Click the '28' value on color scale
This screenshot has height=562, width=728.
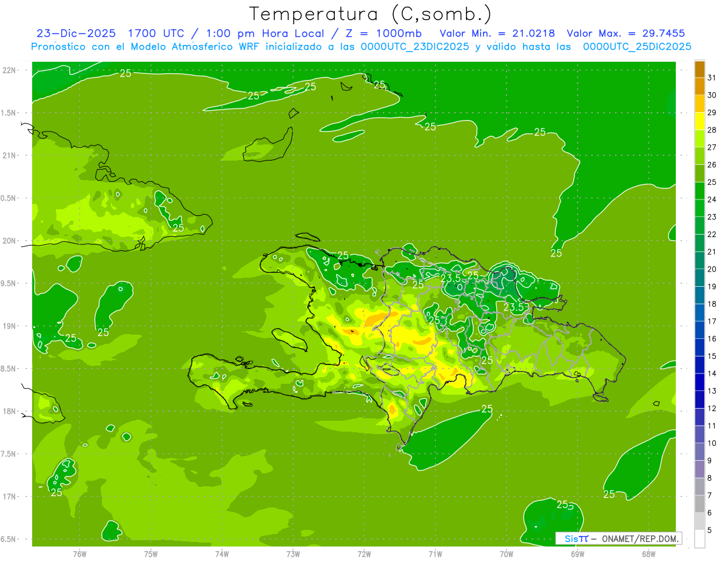[712, 130]
